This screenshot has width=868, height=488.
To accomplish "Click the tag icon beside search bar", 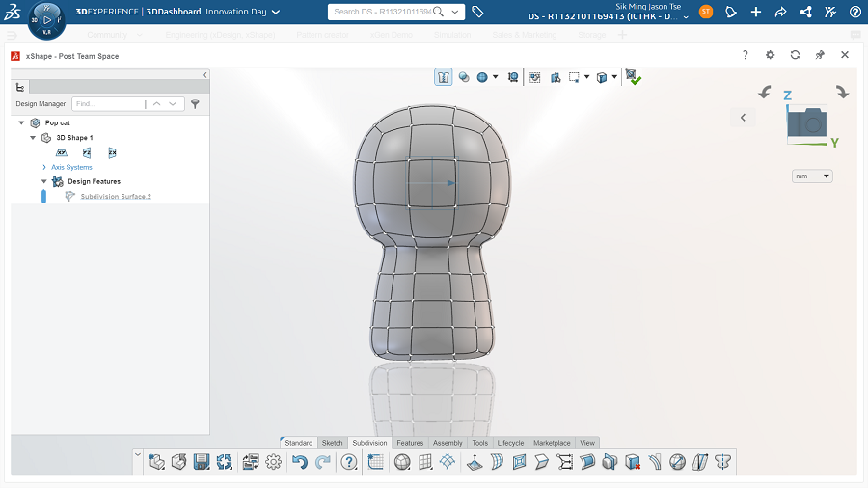I will pyautogui.click(x=478, y=12).
